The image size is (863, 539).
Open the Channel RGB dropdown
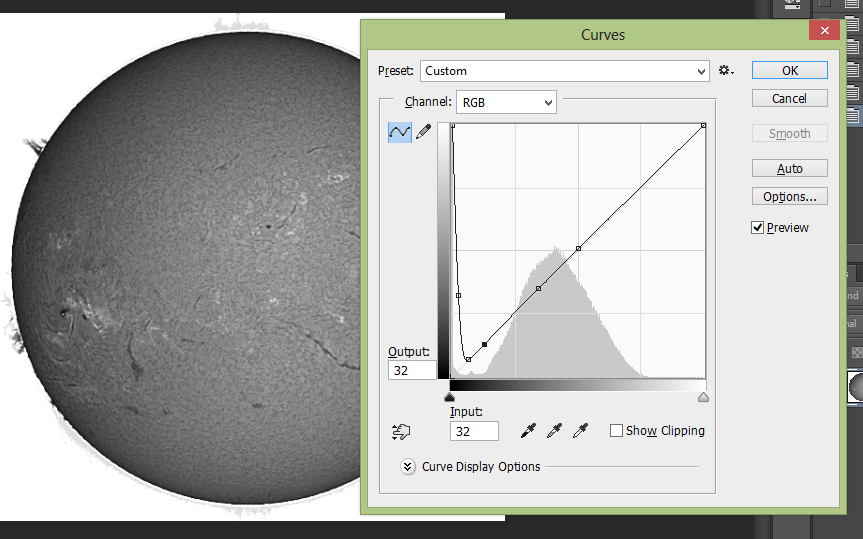click(506, 102)
